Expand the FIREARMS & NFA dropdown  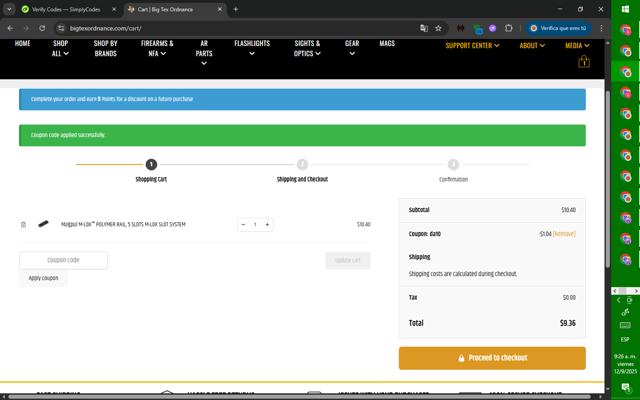[157, 48]
